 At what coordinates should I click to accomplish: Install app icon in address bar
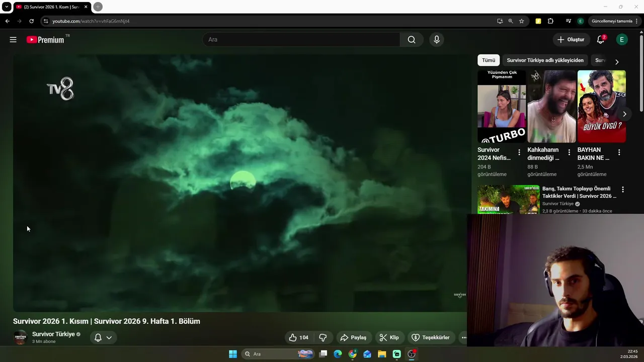coord(500,21)
